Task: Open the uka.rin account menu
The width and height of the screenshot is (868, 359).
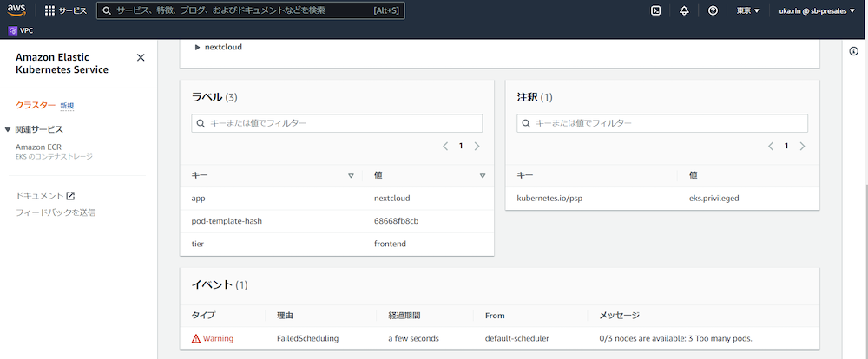Action: (x=821, y=10)
